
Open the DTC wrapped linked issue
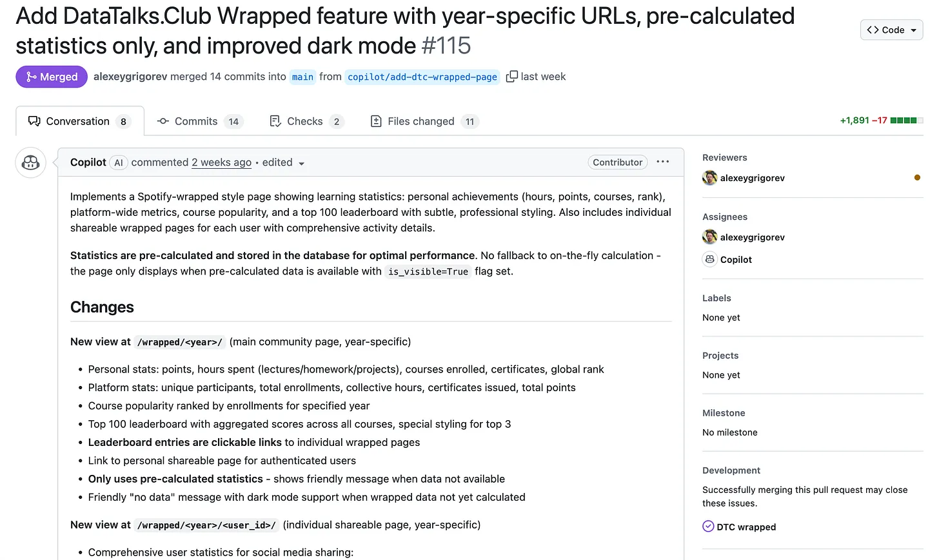(x=747, y=526)
